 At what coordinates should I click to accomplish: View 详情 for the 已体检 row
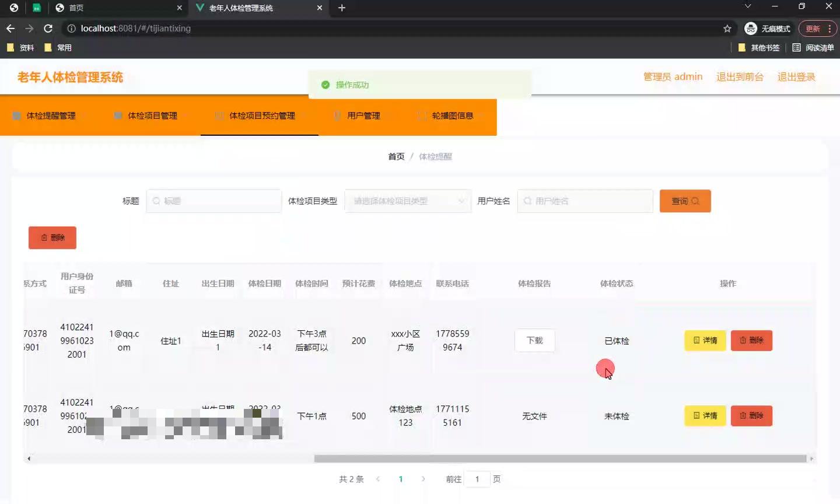tap(705, 340)
